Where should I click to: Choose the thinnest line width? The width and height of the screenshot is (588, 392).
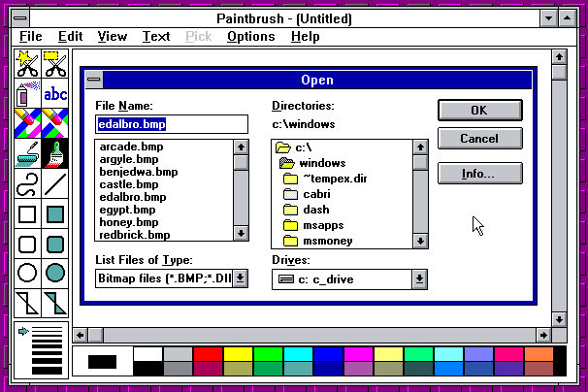pyautogui.click(x=47, y=328)
